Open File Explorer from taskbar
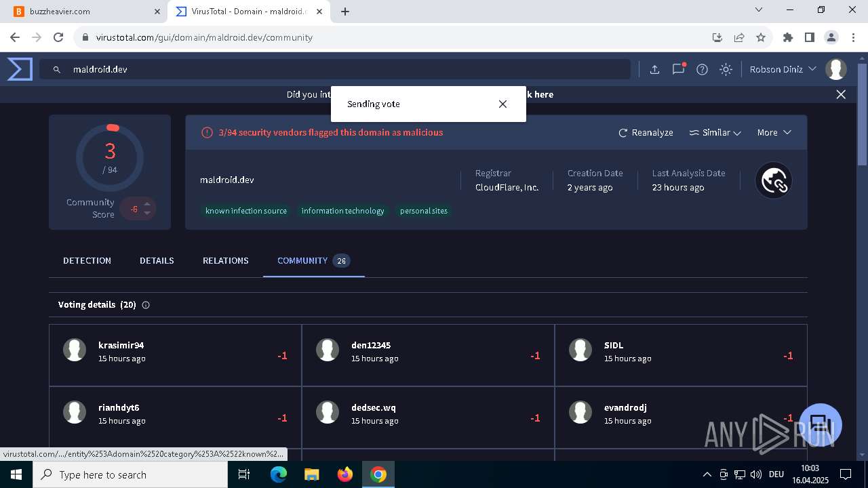868x488 pixels. [311, 474]
